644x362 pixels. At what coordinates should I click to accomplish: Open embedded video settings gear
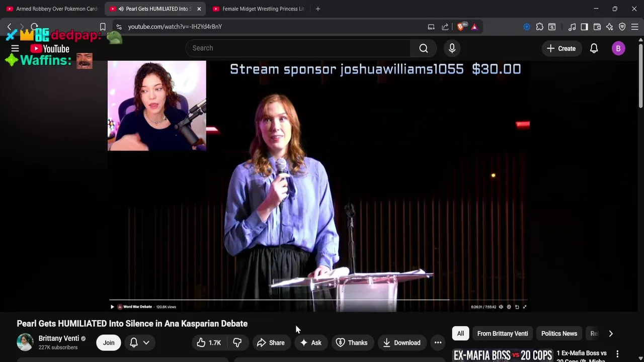click(x=509, y=307)
